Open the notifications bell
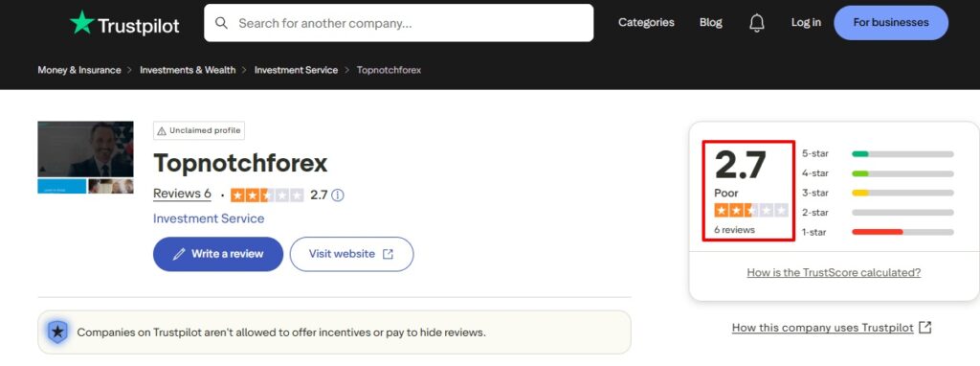The image size is (980, 366). [x=756, y=23]
